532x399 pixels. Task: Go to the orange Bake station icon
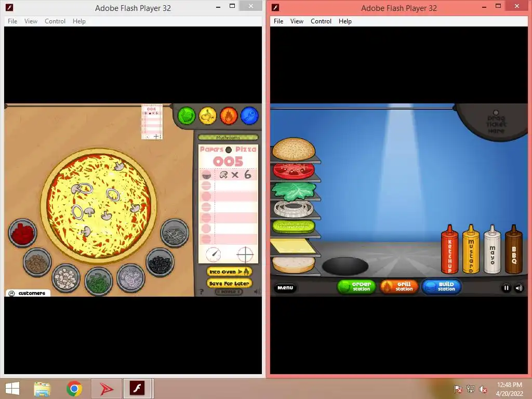point(229,116)
